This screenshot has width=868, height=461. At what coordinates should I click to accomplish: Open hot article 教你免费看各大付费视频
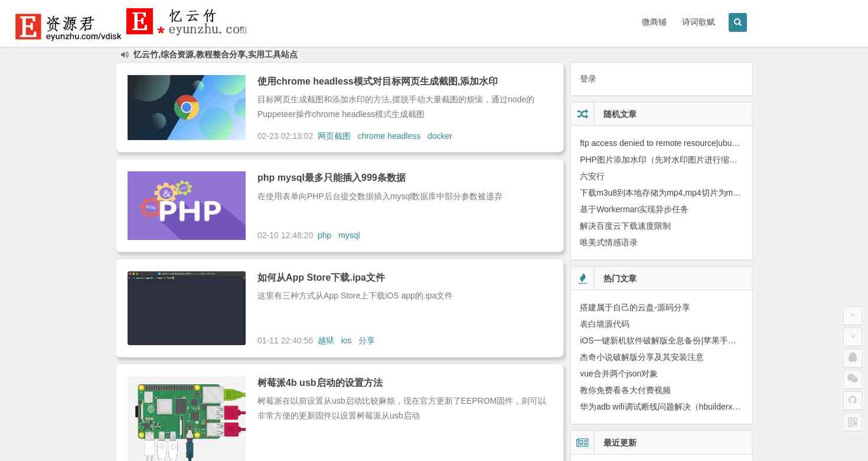(x=625, y=390)
